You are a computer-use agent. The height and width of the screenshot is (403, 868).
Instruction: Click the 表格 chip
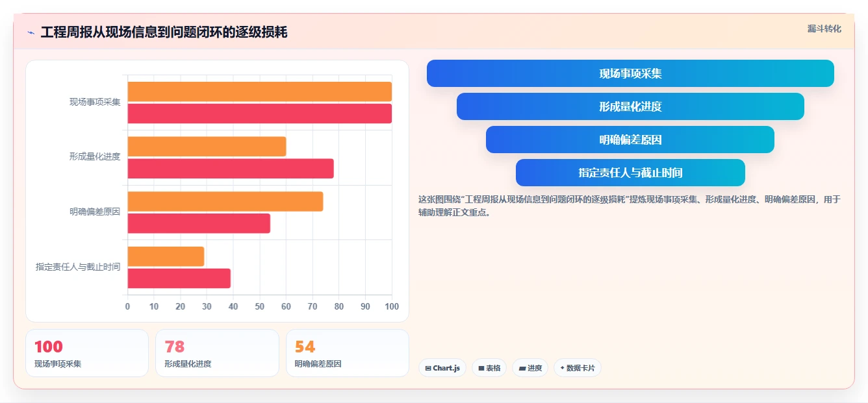[489, 368]
